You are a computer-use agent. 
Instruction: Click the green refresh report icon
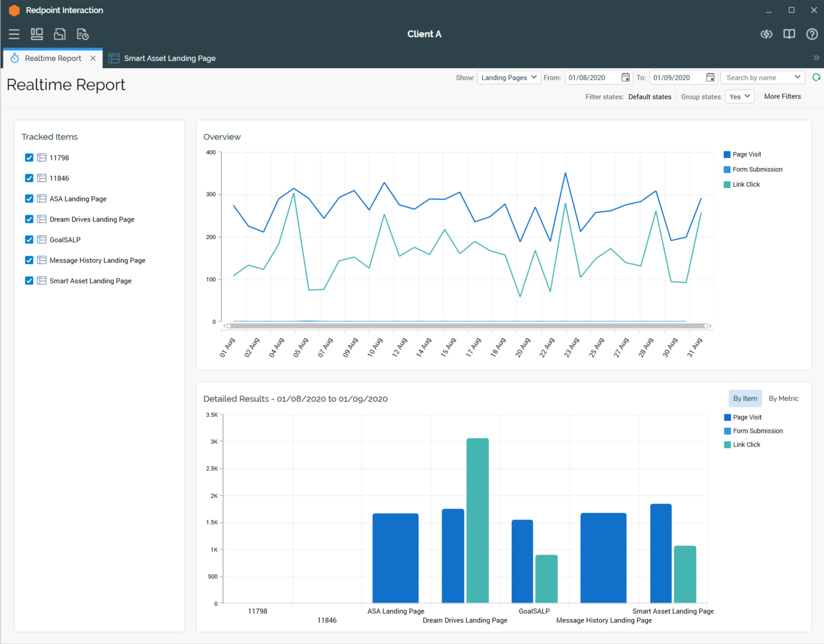[816, 77]
